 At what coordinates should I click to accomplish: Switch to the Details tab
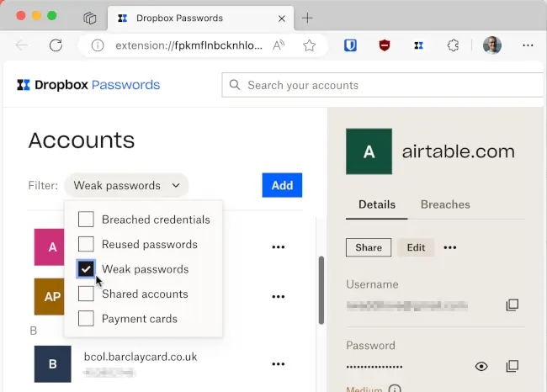377,204
